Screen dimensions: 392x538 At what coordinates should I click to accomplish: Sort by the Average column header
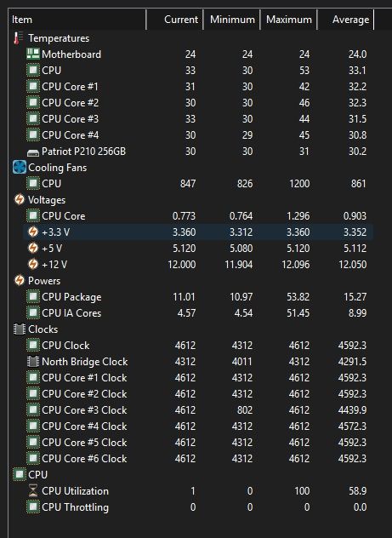pos(346,20)
